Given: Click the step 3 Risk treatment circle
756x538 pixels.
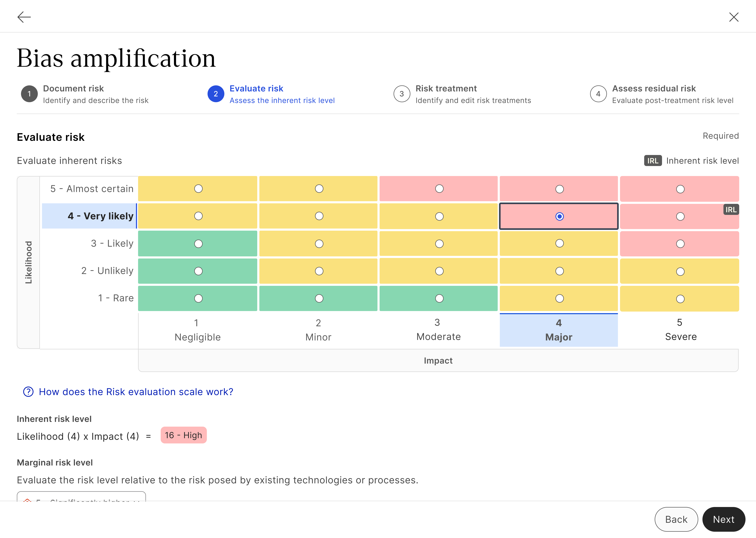Looking at the screenshot, I should 401,94.
